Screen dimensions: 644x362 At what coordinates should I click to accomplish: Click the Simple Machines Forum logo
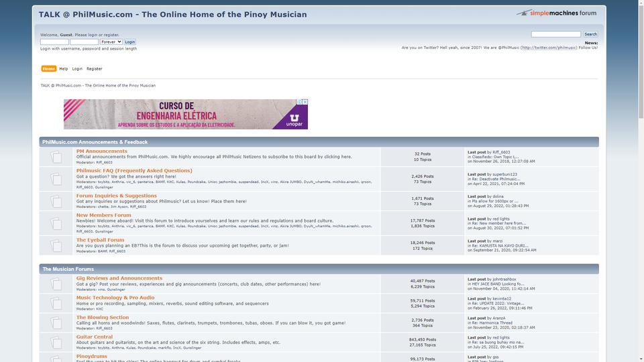[x=556, y=13]
